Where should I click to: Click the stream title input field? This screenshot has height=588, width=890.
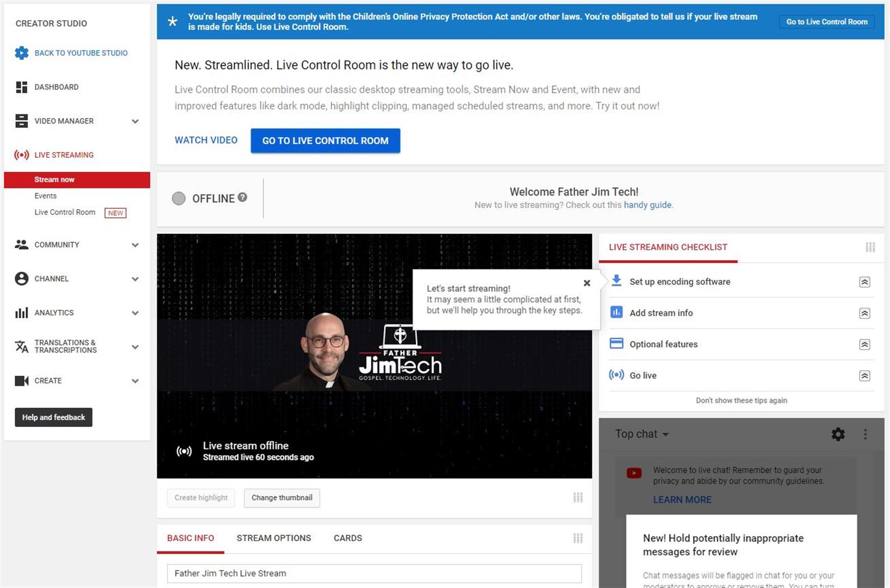click(x=374, y=573)
